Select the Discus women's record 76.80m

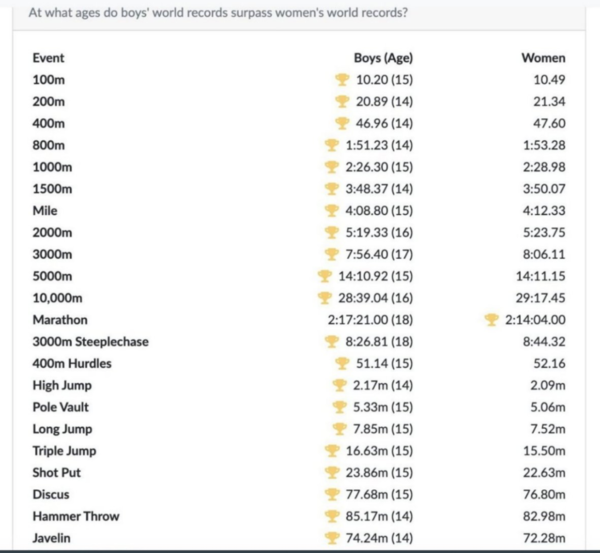(x=544, y=494)
